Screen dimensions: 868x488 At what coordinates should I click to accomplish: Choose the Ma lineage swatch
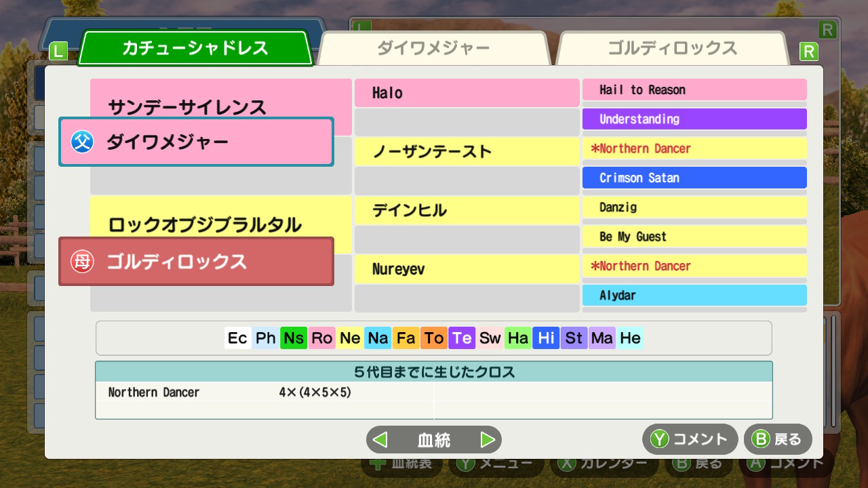(x=602, y=338)
